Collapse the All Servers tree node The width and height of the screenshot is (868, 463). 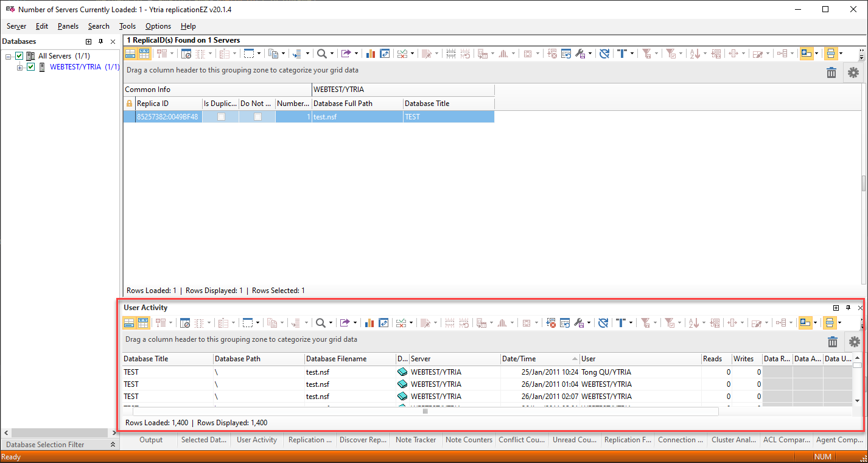(9, 56)
